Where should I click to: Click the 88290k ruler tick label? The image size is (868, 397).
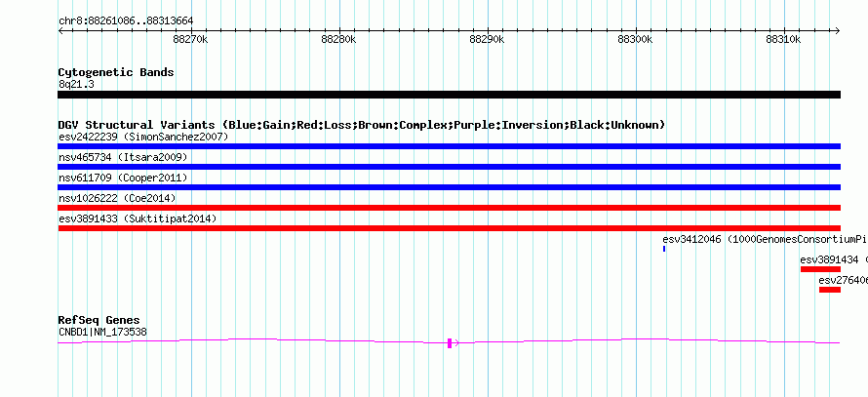(x=487, y=40)
